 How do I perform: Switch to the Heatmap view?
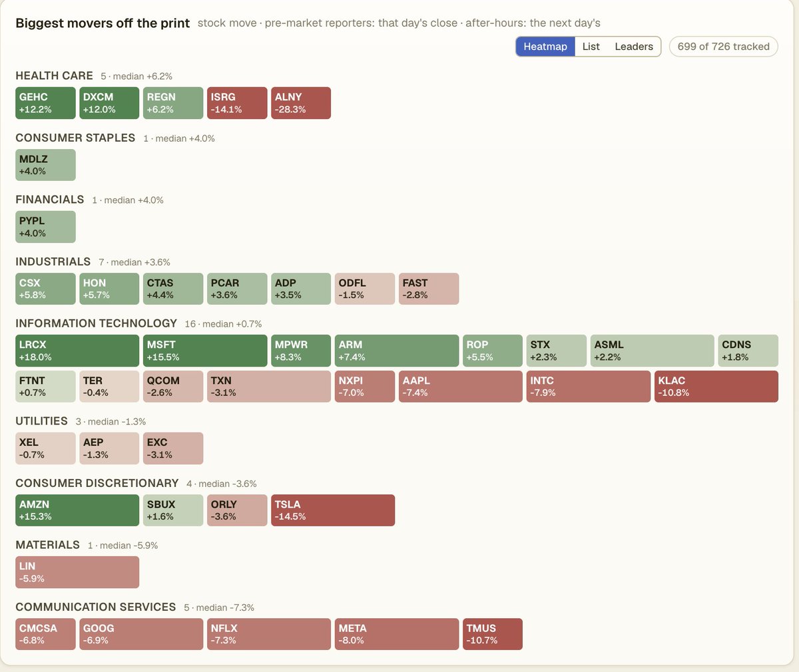[545, 47]
